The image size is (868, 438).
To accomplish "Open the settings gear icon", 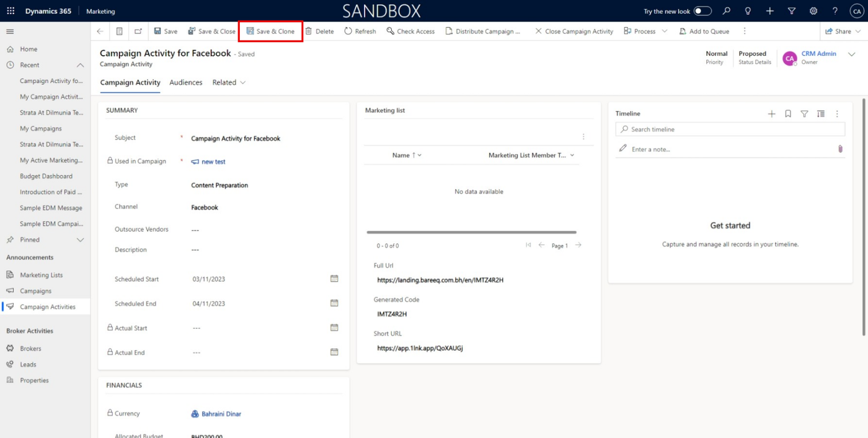I will click(813, 11).
